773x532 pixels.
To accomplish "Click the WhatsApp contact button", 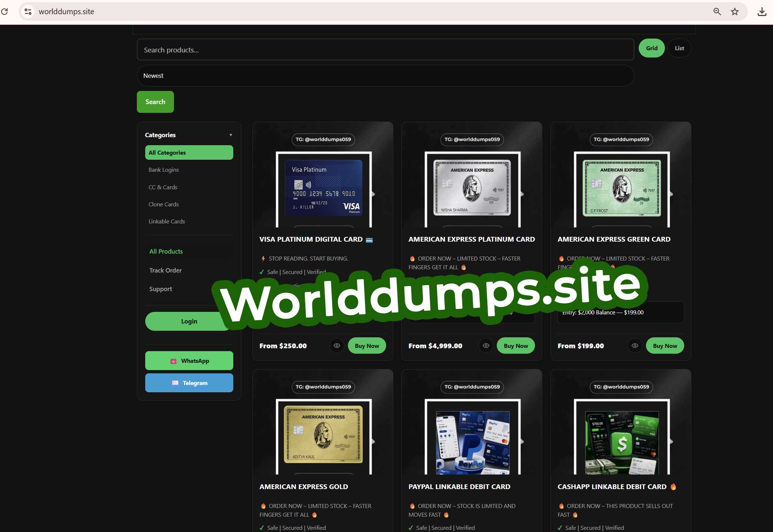I will (x=189, y=361).
